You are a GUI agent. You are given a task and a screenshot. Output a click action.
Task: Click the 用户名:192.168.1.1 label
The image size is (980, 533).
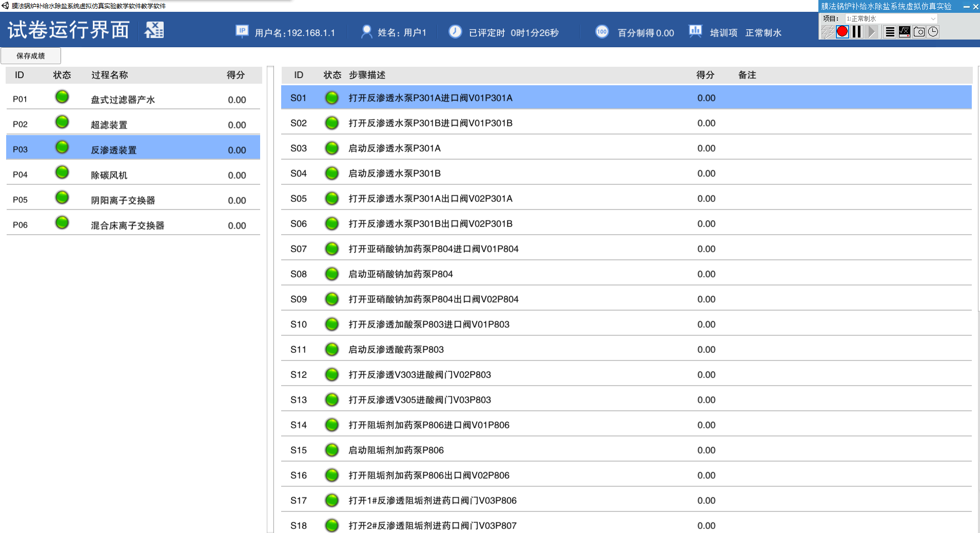(x=295, y=33)
